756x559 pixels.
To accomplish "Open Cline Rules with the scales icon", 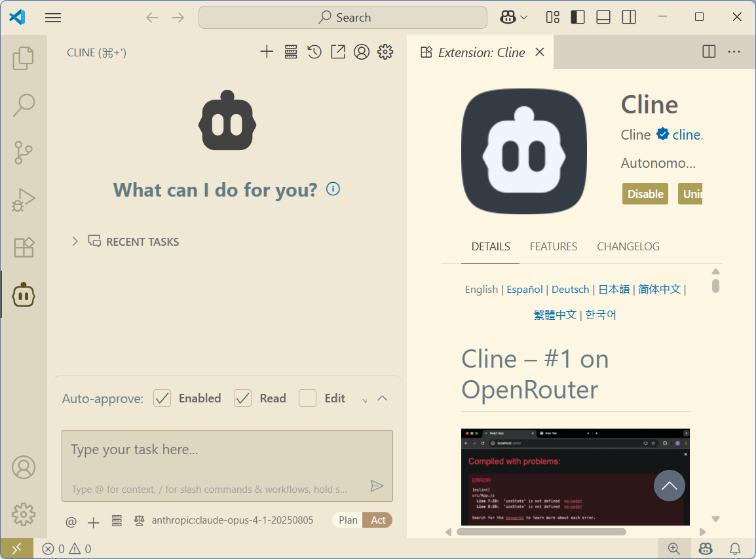I will 138,521.
